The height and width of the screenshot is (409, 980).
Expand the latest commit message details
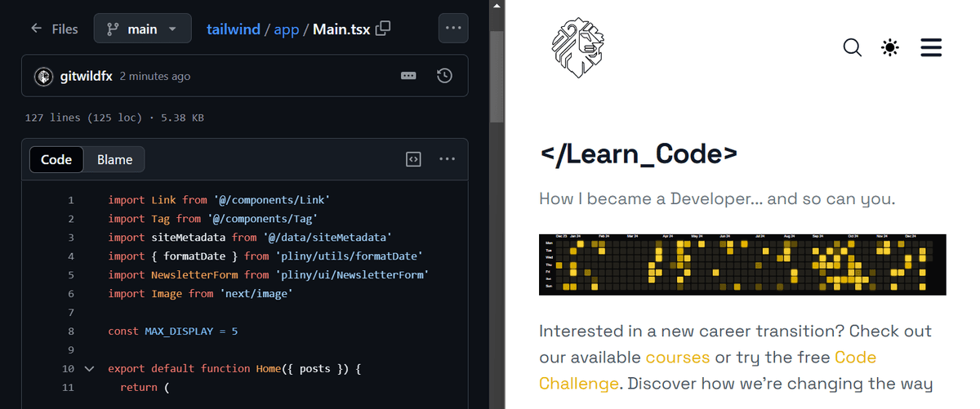point(409,76)
